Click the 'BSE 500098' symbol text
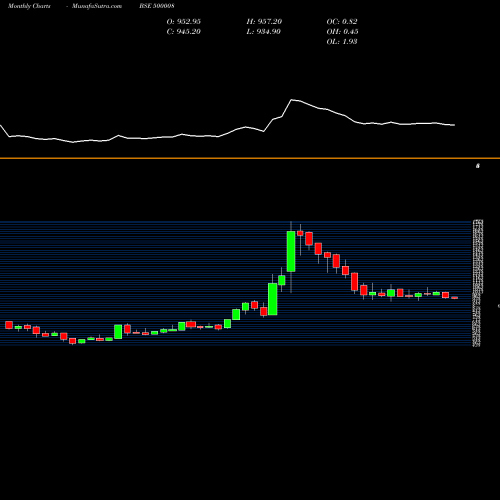This screenshot has width=500, height=500. coord(157,6)
